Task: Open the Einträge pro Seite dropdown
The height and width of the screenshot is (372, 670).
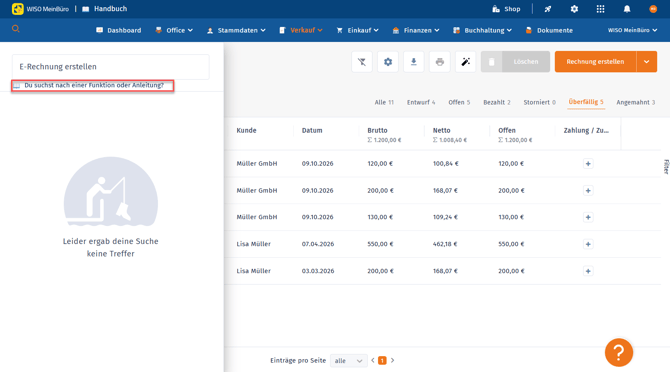Action: [x=348, y=361]
